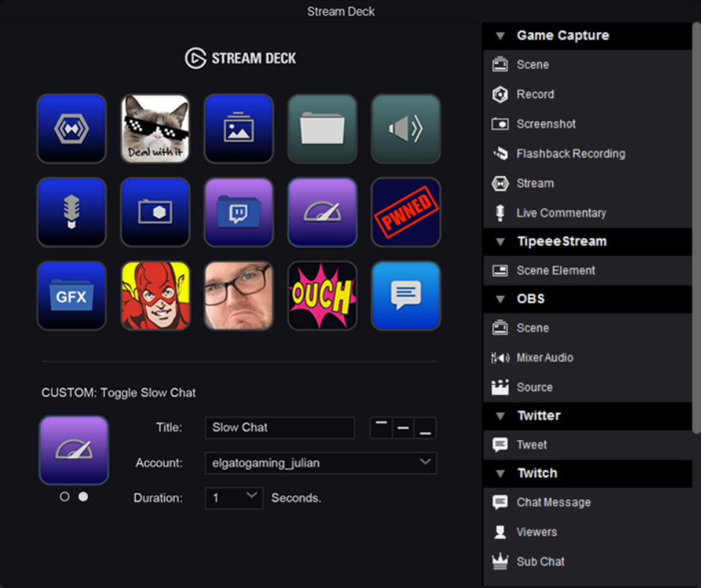Collapse the Twitch section
Screen dimensions: 701x588
500,474
